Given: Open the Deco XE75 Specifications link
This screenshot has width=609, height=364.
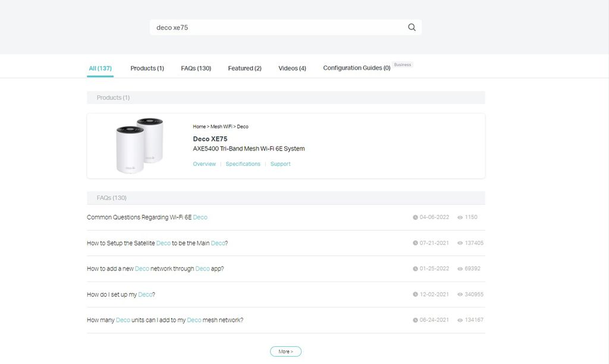Looking at the screenshot, I should 243,164.
